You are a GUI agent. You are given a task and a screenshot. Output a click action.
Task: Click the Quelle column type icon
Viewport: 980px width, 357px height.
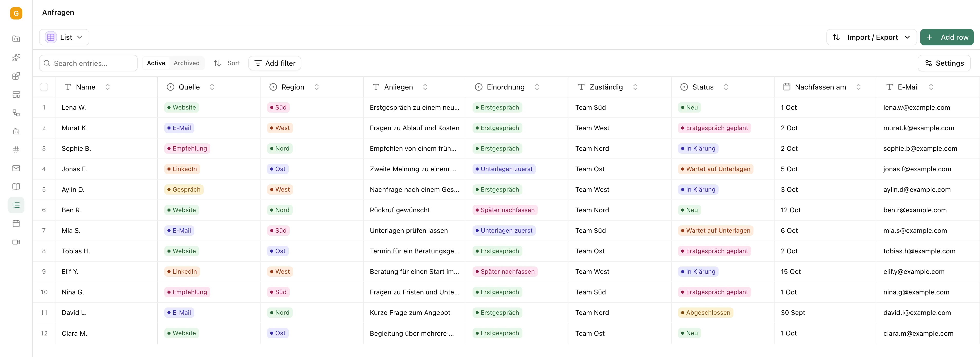(x=171, y=87)
